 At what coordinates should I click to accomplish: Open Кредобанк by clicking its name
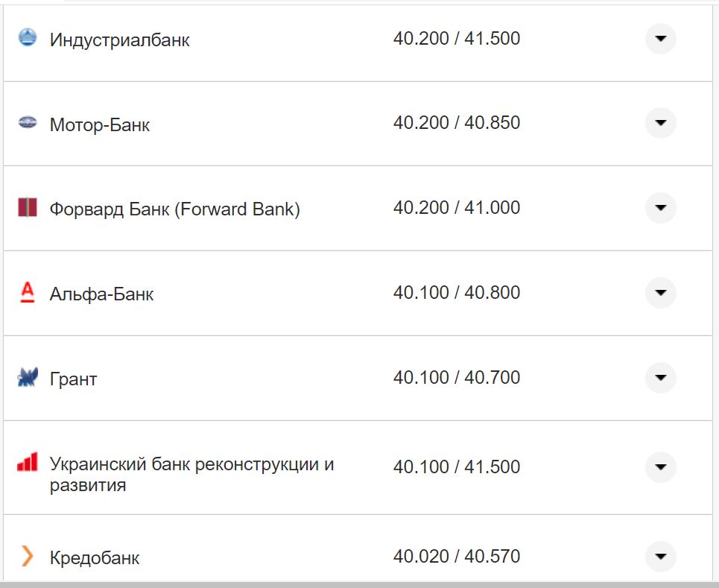[x=95, y=555]
